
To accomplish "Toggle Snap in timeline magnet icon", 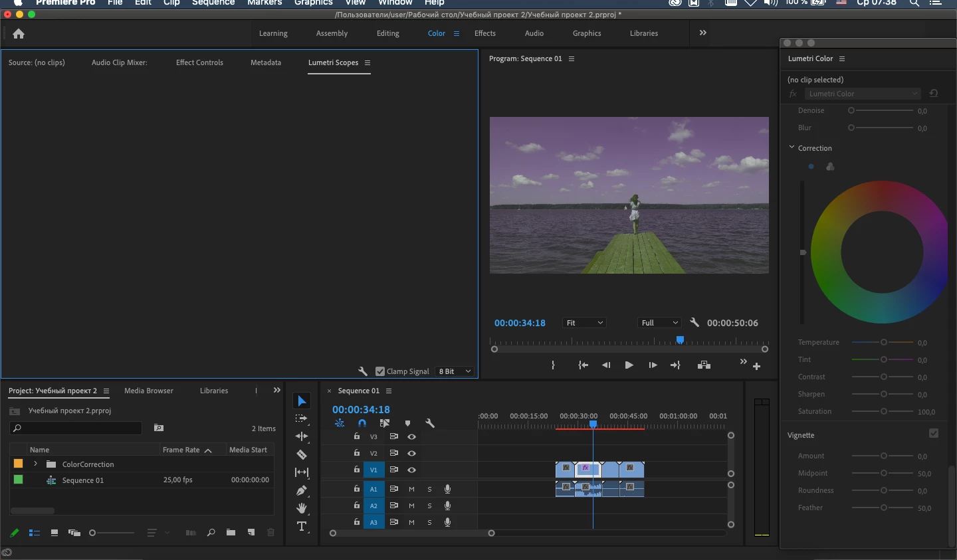I will point(362,423).
